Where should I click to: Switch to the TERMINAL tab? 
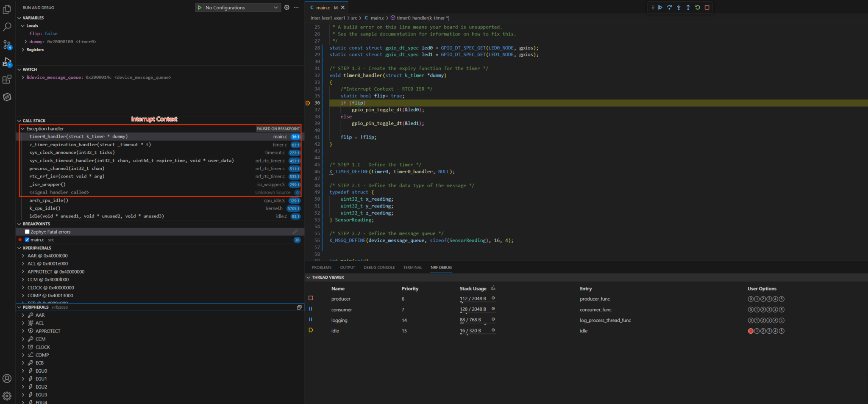point(412,267)
